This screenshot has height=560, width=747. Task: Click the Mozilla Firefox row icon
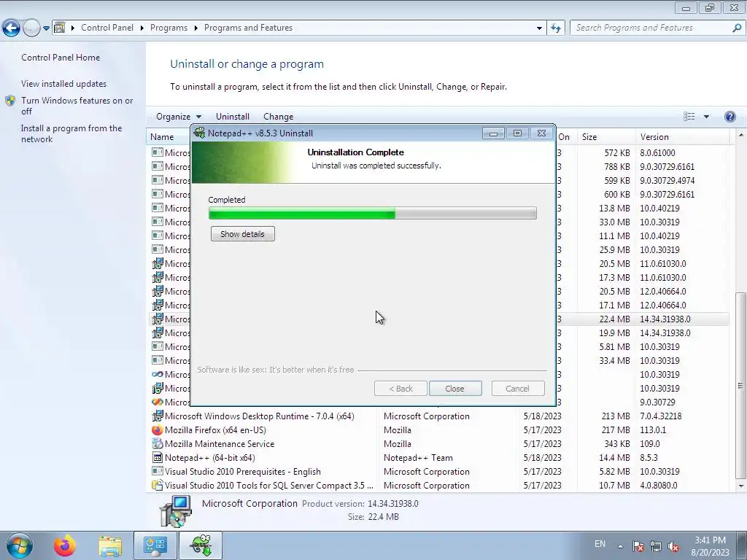[x=158, y=430]
